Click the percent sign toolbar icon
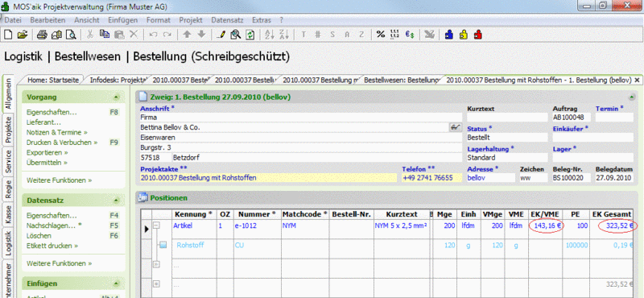The image size is (644, 298). [x=381, y=35]
